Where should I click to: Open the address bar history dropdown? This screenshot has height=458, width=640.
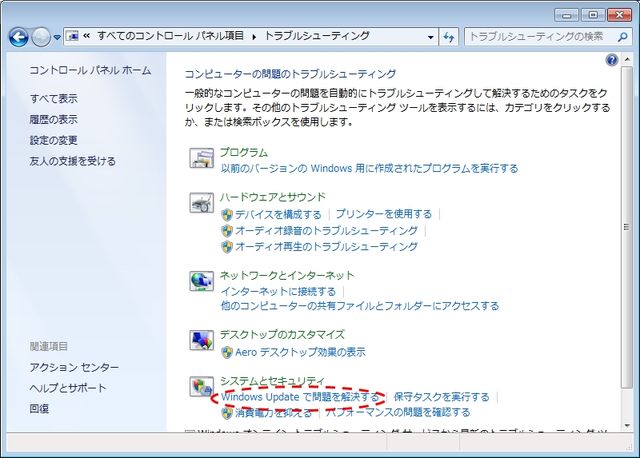431,37
